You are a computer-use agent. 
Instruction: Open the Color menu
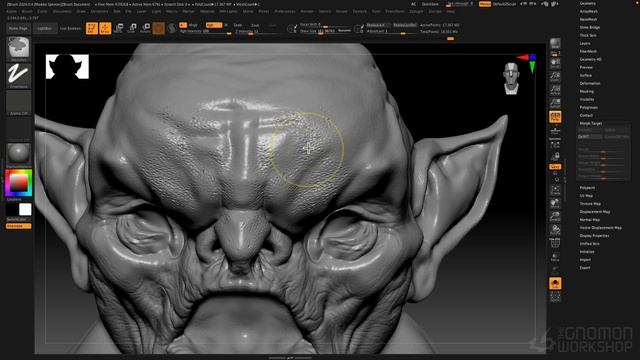coord(42,11)
